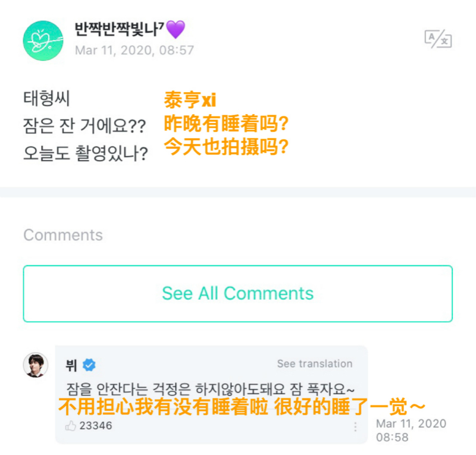Like the comment with the thumbs-up icon
The height and width of the screenshot is (455, 476).
tap(71, 426)
